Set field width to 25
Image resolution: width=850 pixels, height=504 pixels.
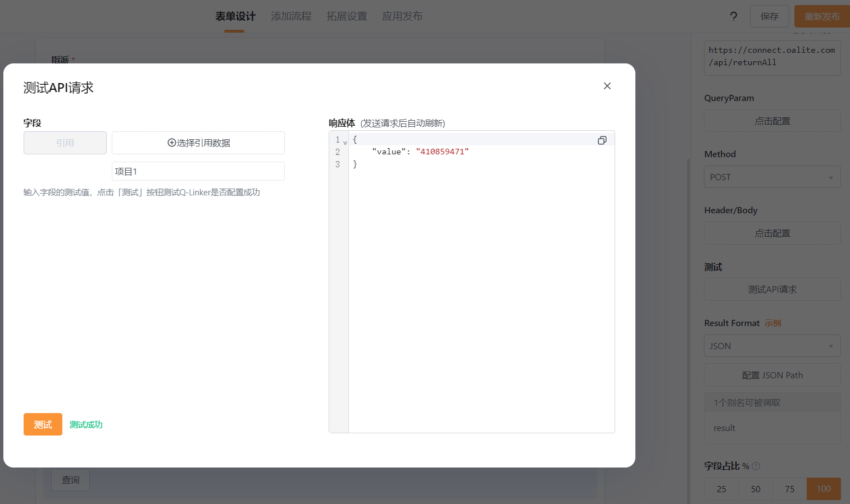pos(721,489)
